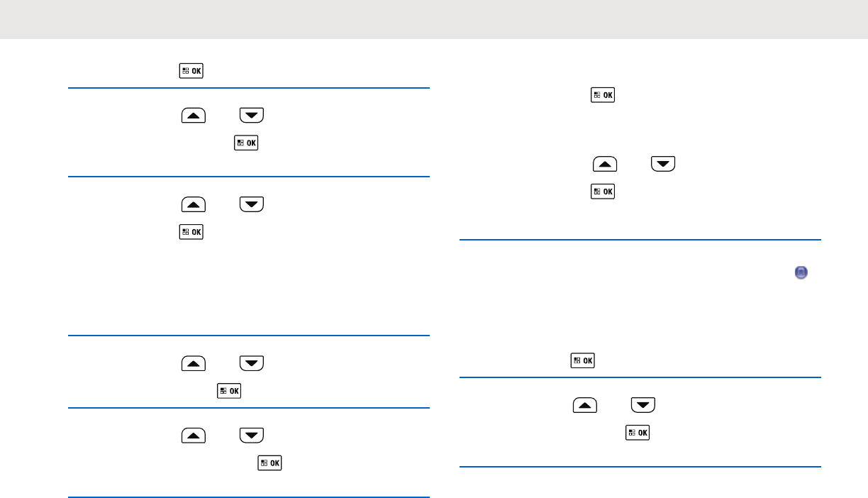Click the up arrow in the right column's first arrow pair

click(605, 165)
